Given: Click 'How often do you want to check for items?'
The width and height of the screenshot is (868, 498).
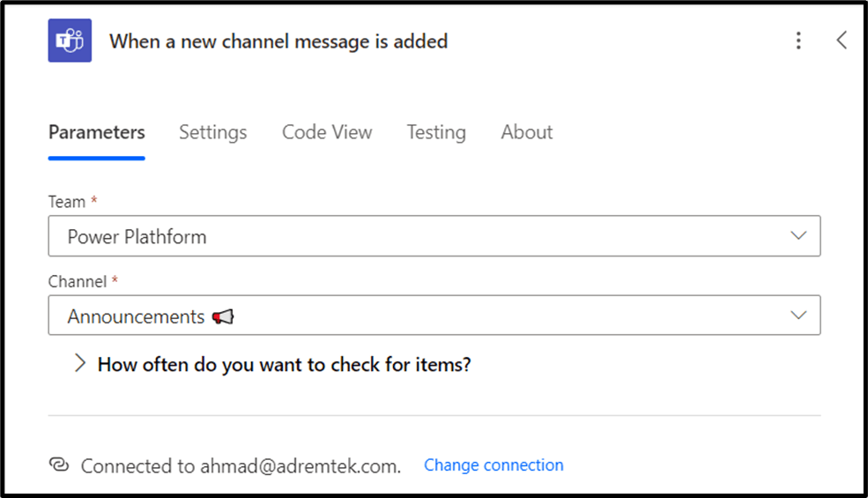Looking at the screenshot, I should point(284,364).
